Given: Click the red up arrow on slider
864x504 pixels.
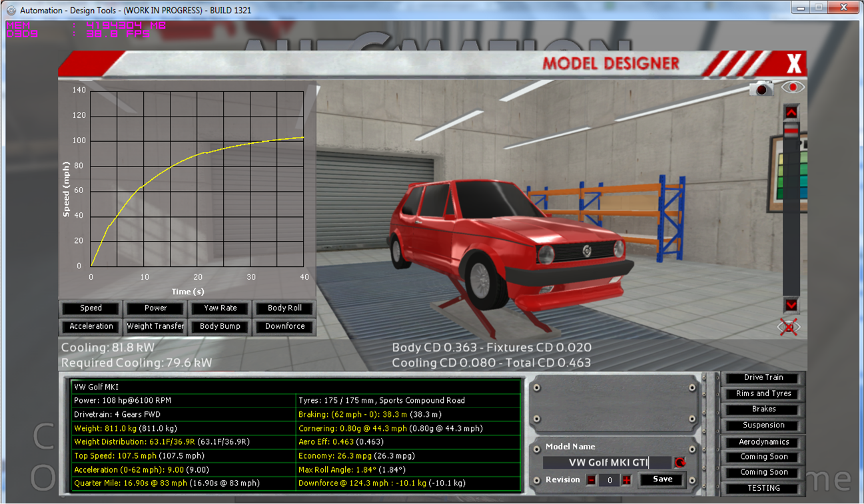Looking at the screenshot, I should (x=791, y=112).
